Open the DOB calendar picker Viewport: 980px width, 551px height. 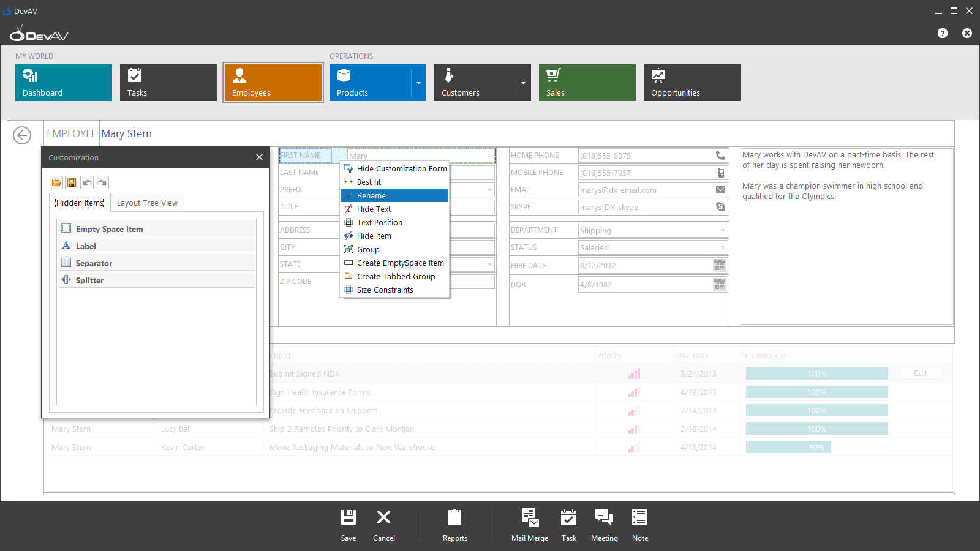click(720, 284)
